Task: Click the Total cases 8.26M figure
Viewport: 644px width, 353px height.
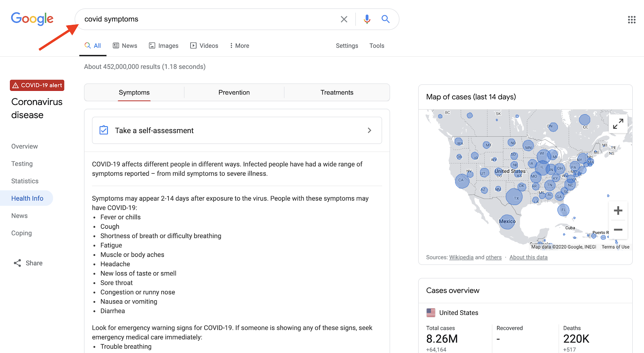Action: click(x=442, y=339)
